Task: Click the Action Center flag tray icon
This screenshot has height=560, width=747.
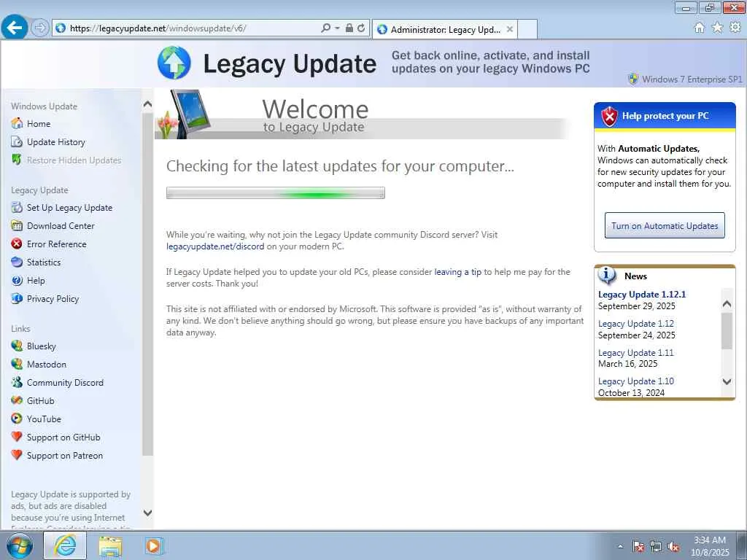Action: tap(638, 547)
